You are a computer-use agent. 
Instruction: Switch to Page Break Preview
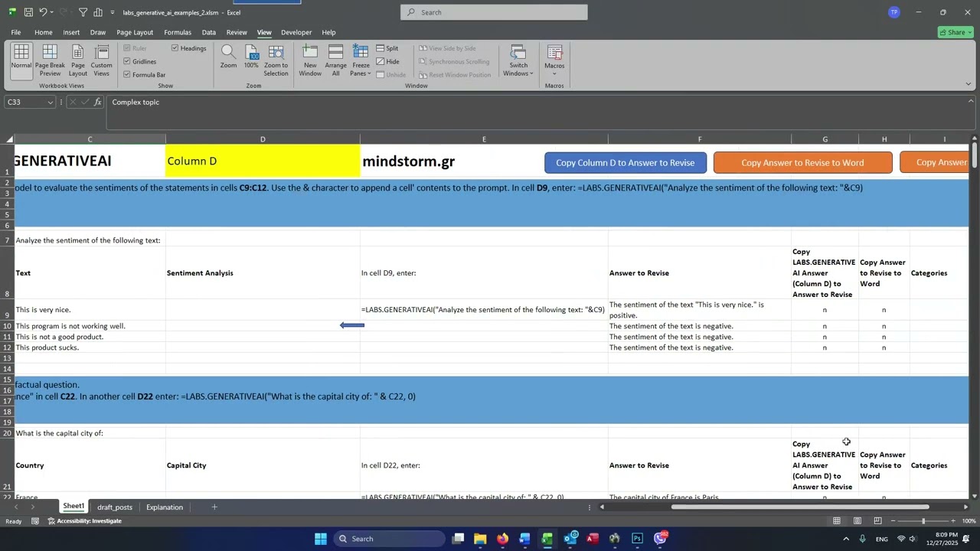[x=50, y=60]
